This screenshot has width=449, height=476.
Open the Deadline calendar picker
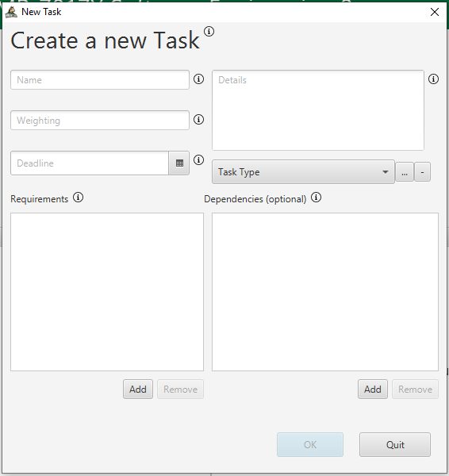[179, 163]
